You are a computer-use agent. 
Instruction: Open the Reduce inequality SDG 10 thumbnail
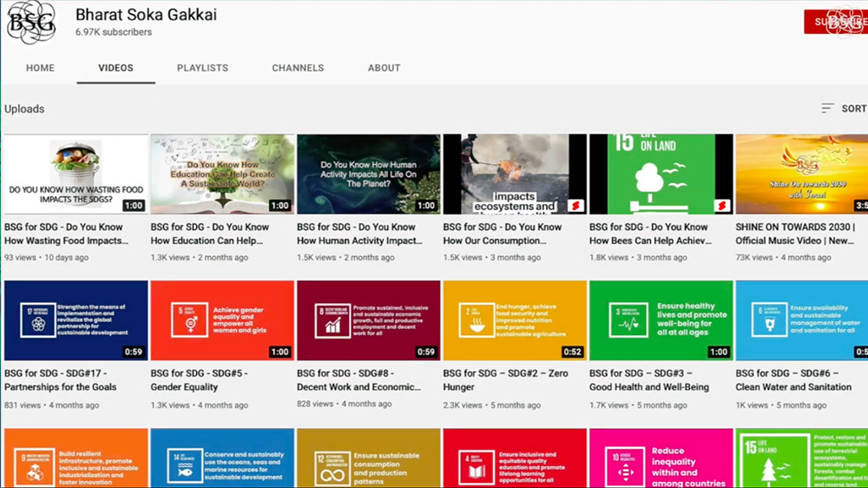(x=661, y=458)
